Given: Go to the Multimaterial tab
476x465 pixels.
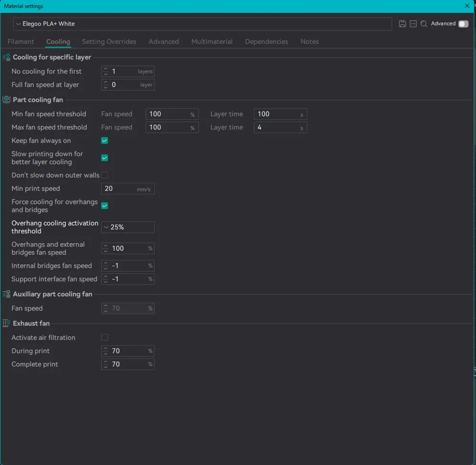Looking at the screenshot, I should click(x=212, y=42).
